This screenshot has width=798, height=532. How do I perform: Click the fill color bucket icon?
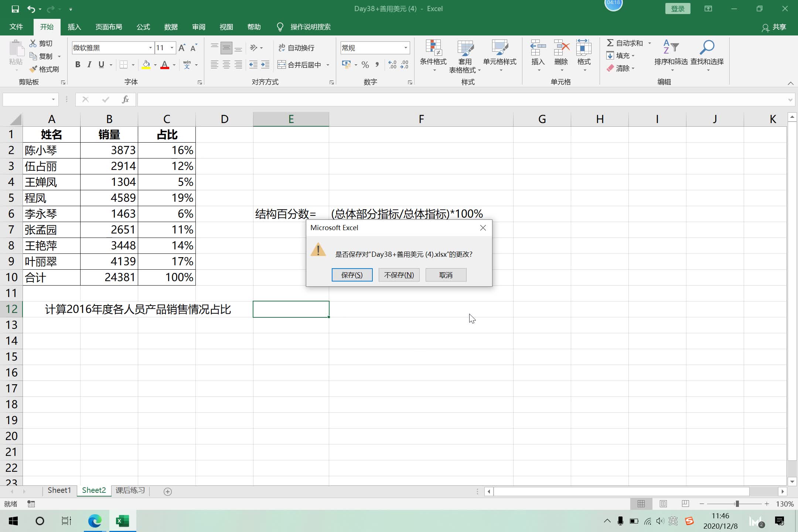[146, 65]
